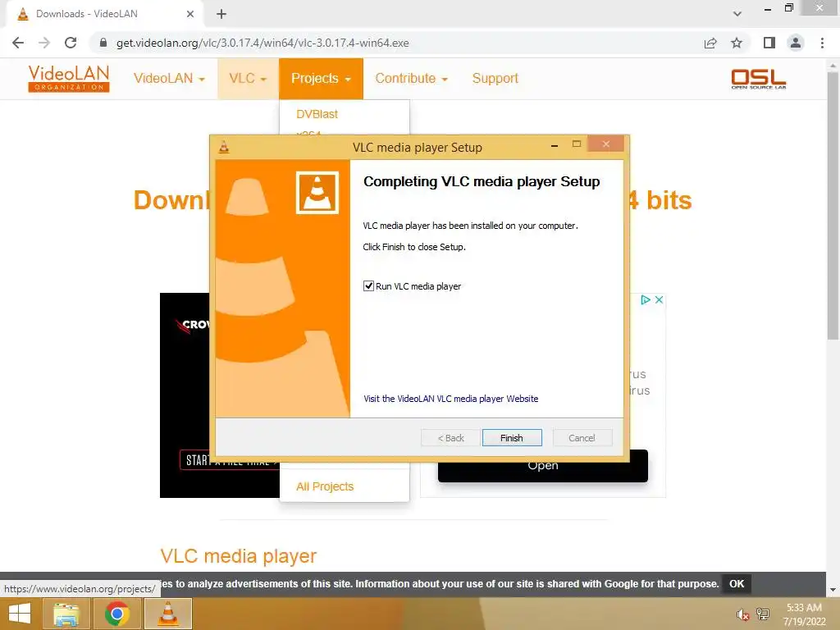The image size is (840, 630).
Task: Close the ad with the X icon
Action: click(x=660, y=300)
